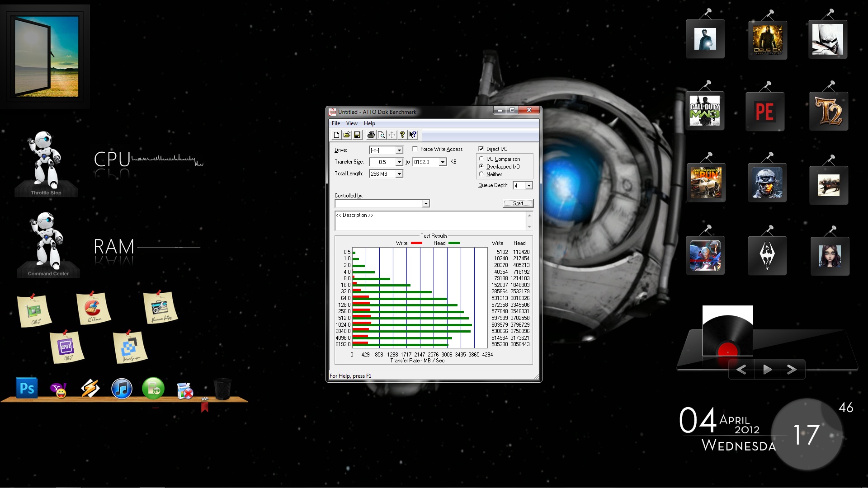Viewport: 868px width, 488px height.
Task: Launch the Batman game shortcut
Action: click(828, 39)
